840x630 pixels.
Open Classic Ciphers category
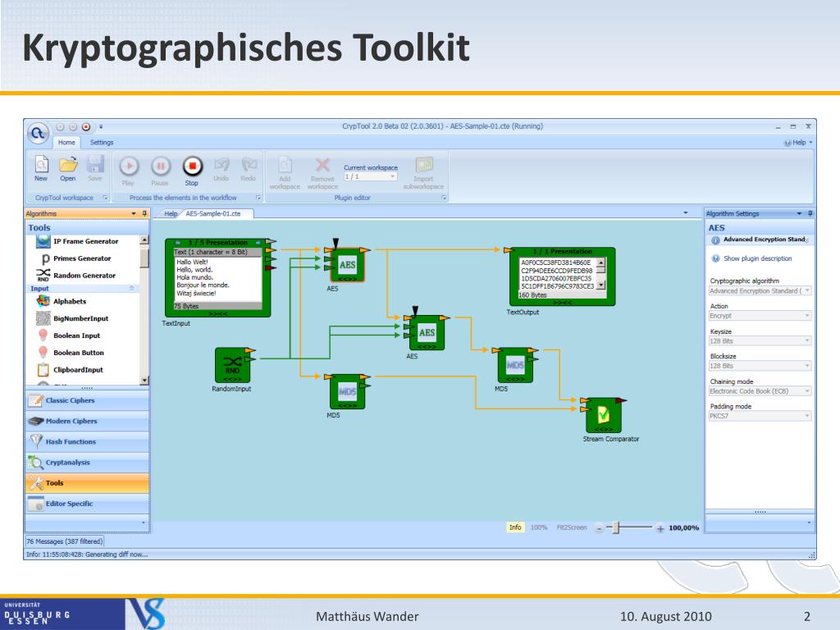pyautogui.click(x=87, y=400)
